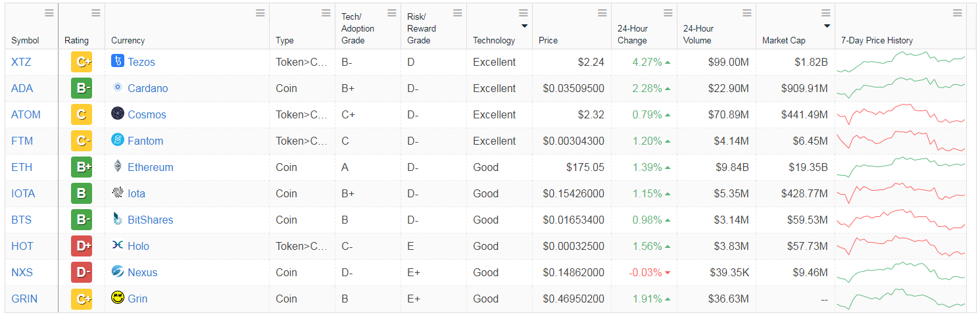
Task: Click the Fantom logo icon
Action: (118, 140)
